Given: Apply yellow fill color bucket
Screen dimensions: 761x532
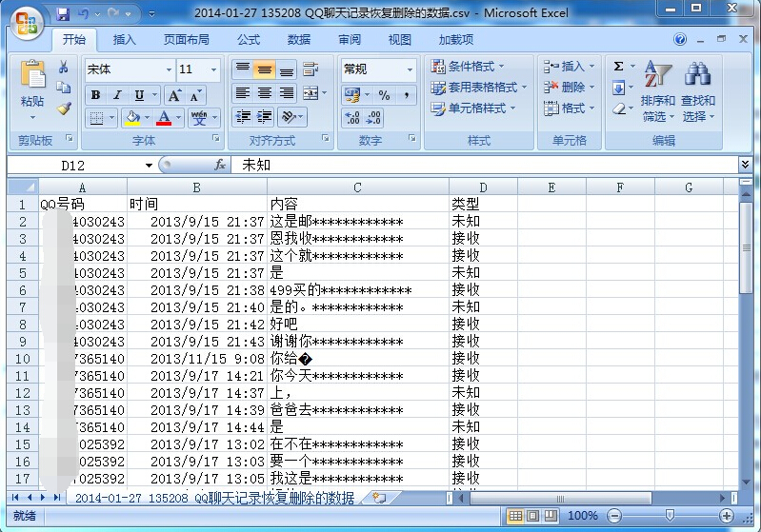Looking at the screenshot, I should (132, 117).
